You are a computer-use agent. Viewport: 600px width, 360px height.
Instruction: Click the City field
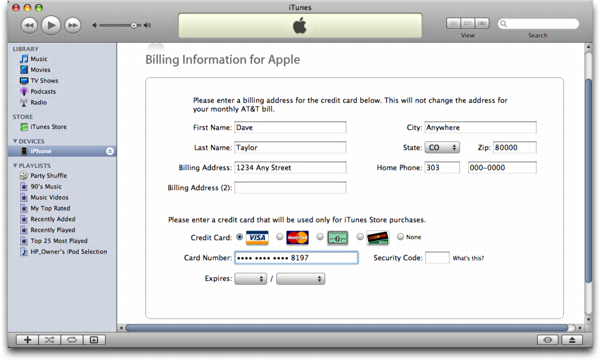tap(481, 127)
